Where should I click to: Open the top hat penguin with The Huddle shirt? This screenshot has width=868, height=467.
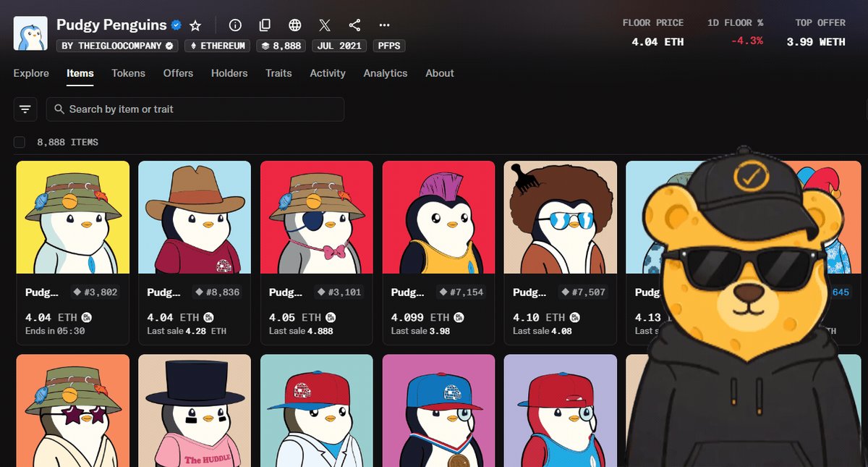[195, 411]
